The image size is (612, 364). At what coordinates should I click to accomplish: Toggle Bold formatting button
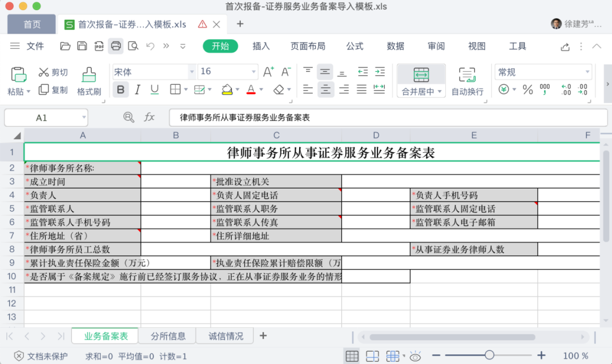(x=121, y=89)
